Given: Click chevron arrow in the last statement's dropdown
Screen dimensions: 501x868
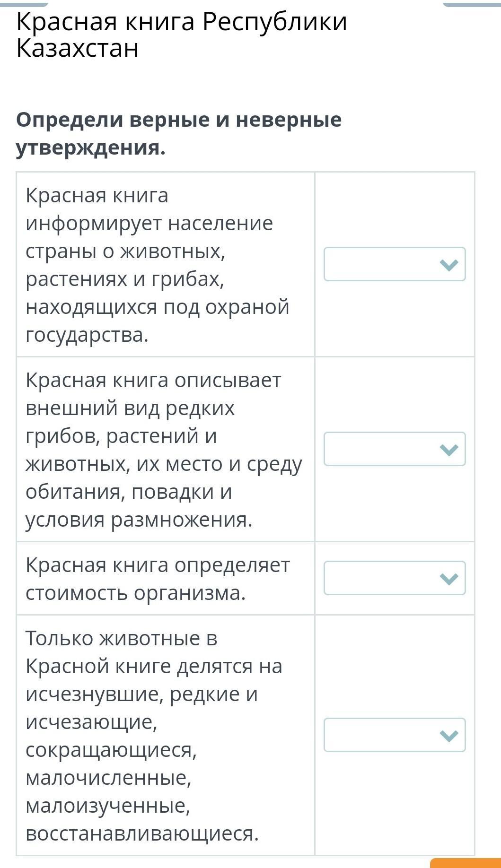Looking at the screenshot, I should pos(448,735).
